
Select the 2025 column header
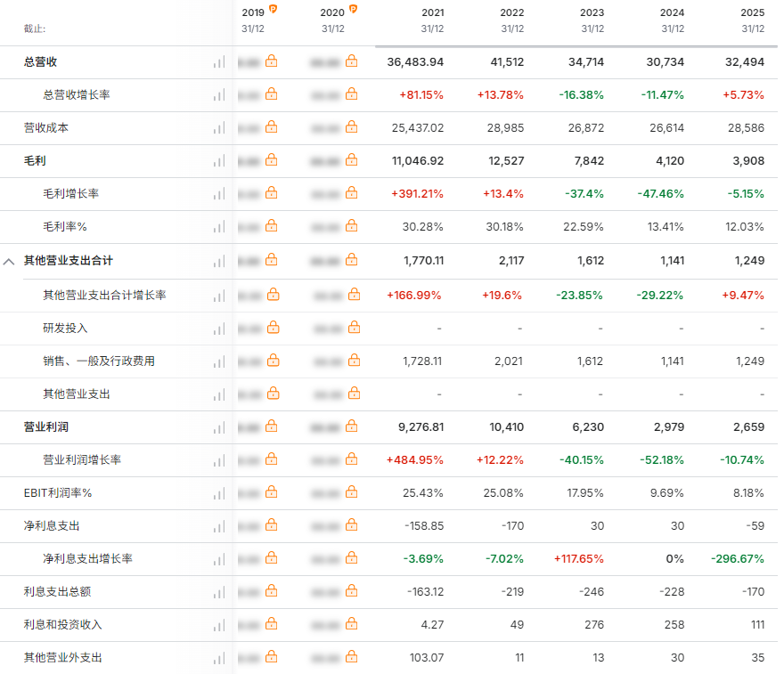coord(752,20)
